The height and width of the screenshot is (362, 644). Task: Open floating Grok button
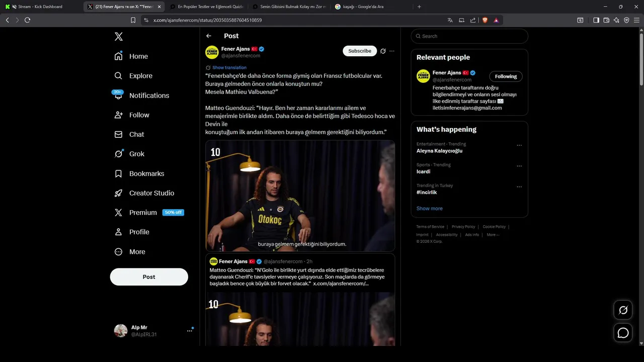pos(623,310)
